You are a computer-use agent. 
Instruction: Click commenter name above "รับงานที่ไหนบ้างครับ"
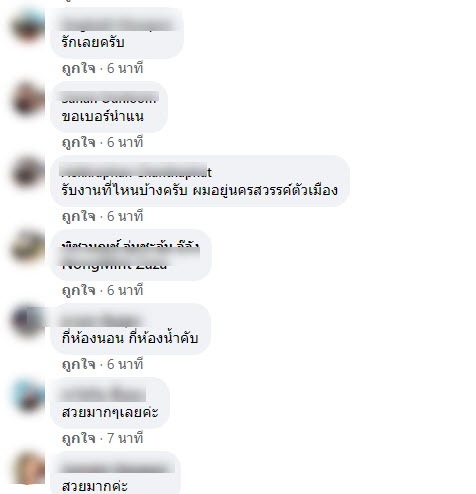tap(137, 170)
